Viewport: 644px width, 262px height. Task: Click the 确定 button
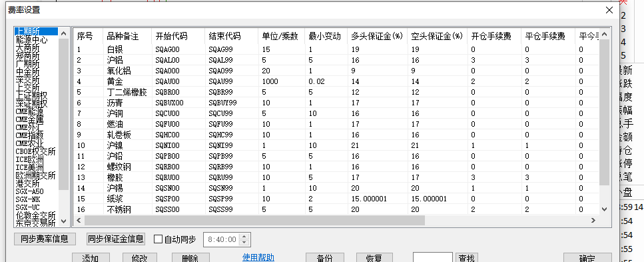[x=587, y=258]
